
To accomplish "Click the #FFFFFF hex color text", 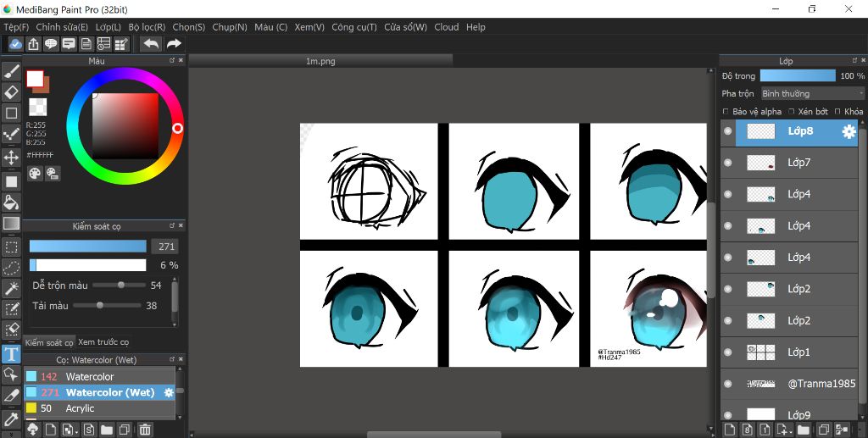I will pos(40,155).
